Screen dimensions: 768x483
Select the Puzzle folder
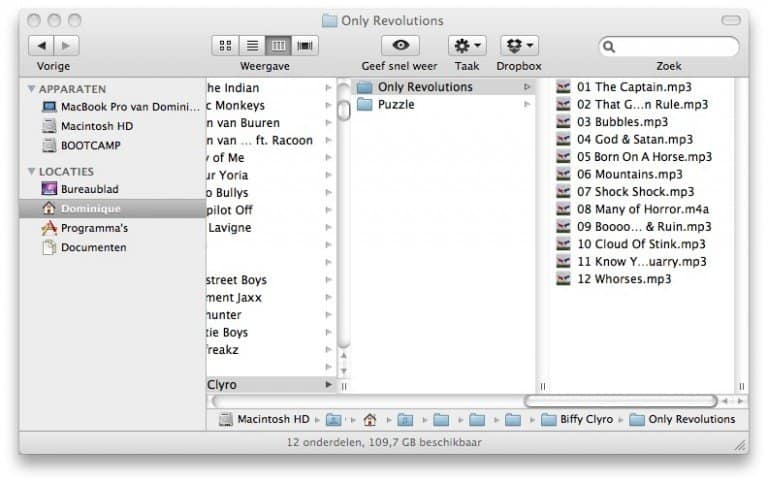coord(443,104)
